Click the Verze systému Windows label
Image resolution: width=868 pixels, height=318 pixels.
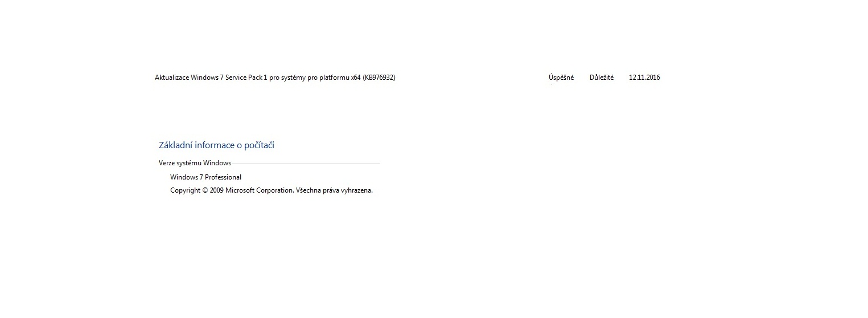point(195,163)
